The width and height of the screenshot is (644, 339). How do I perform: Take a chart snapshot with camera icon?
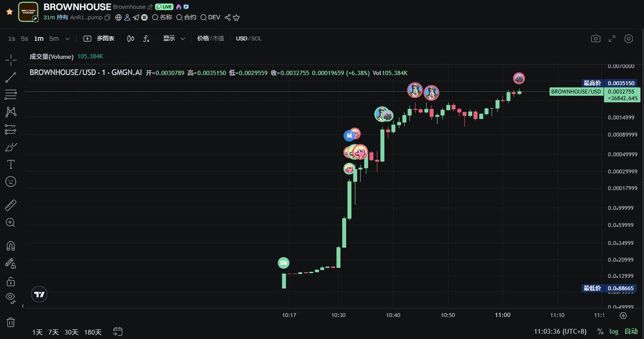pos(595,39)
